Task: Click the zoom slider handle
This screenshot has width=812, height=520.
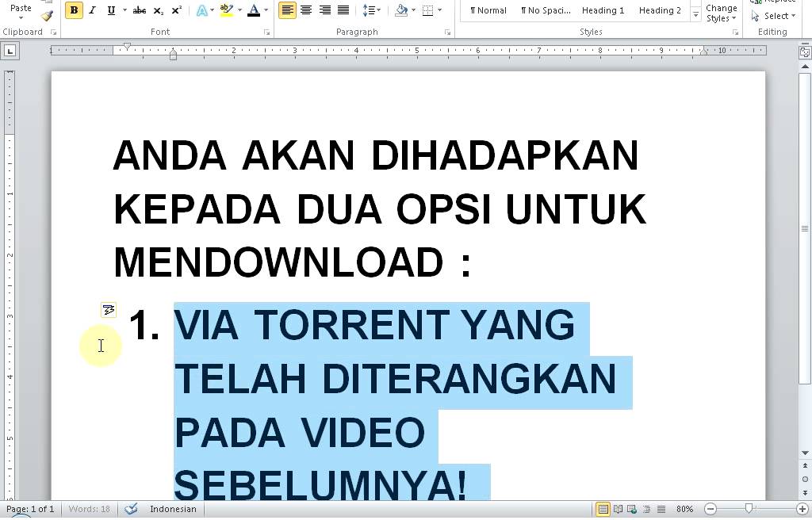Action: 749,509
